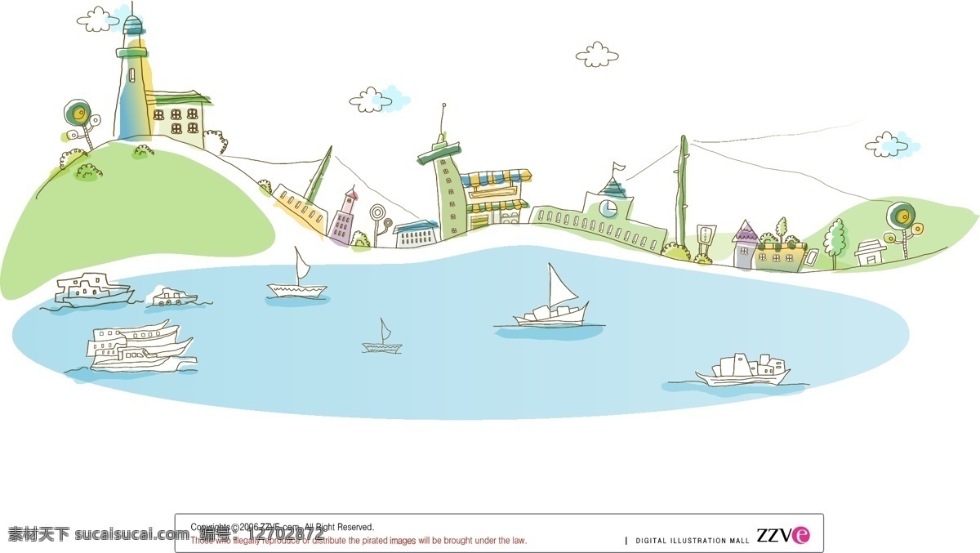Click the red "Those who illegally reproduce" warning line
This screenshot has height=553, width=980.
coord(359,540)
